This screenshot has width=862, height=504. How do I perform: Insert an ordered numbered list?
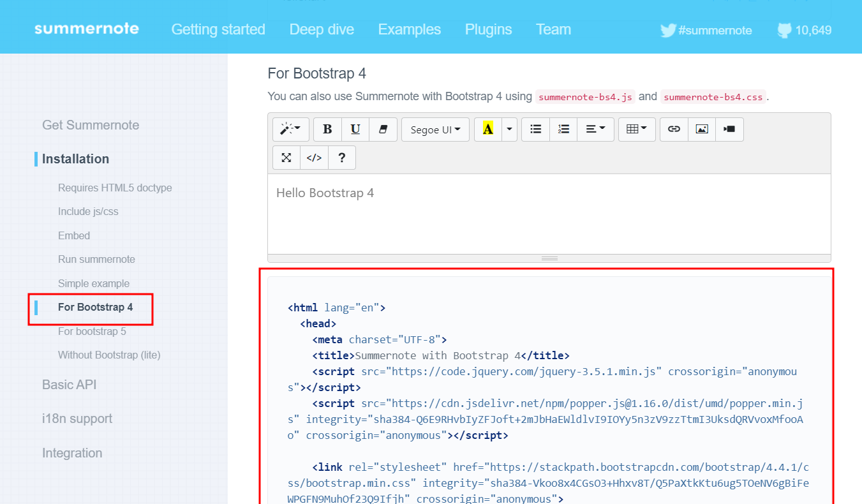click(563, 129)
